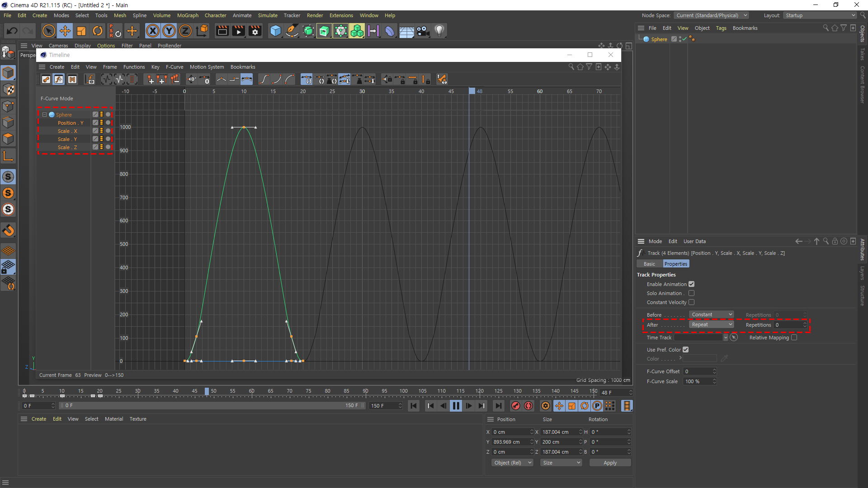
Task: Select the Rotate tool icon
Action: pyautogui.click(x=98, y=31)
